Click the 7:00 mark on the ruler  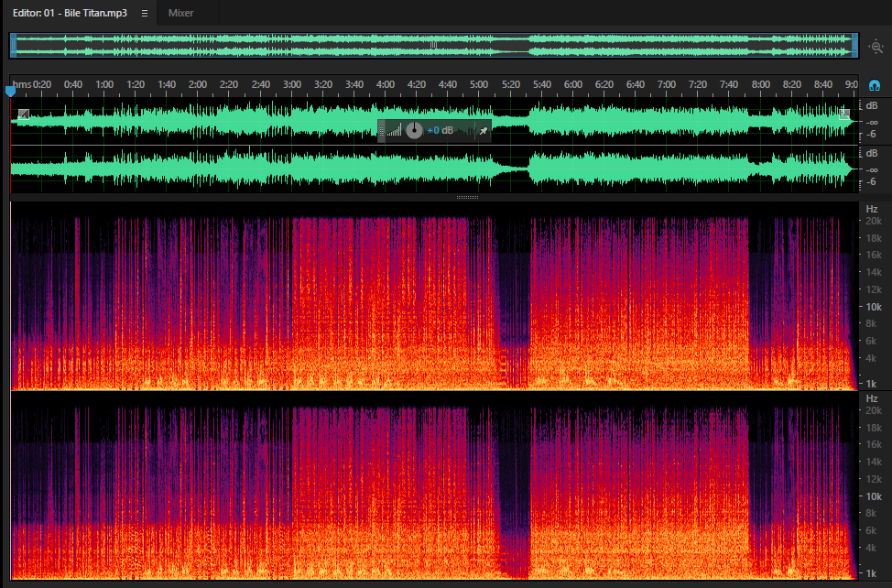667,85
